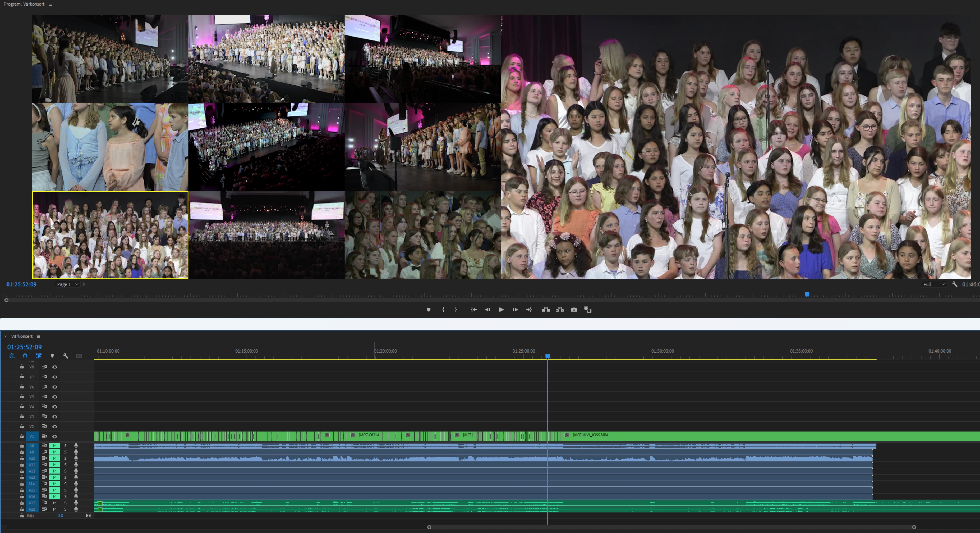This screenshot has height=533, width=980.
Task: Toggle Multi-Camera view button in monitor
Action: pos(587,310)
